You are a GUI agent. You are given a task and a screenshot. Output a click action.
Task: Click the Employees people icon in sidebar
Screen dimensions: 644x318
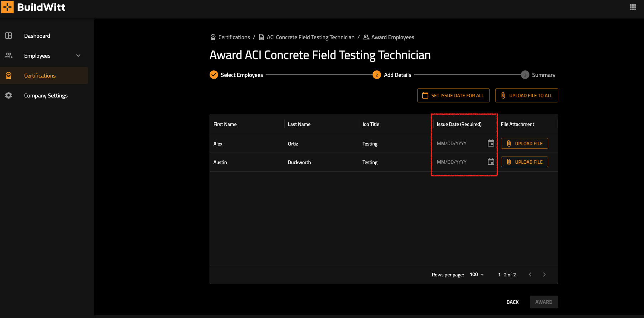pyautogui.click(x=9, y=55)
